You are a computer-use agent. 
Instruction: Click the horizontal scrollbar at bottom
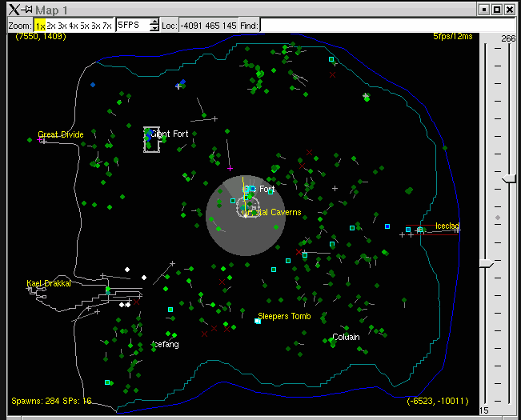coord(262,418)
